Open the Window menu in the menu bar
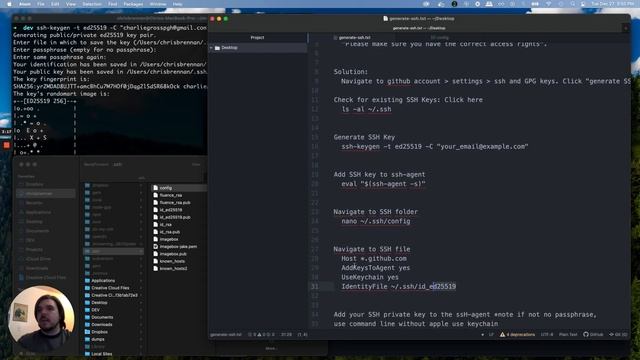The width and height of the screenshot is (640, 360). [158, 4]
